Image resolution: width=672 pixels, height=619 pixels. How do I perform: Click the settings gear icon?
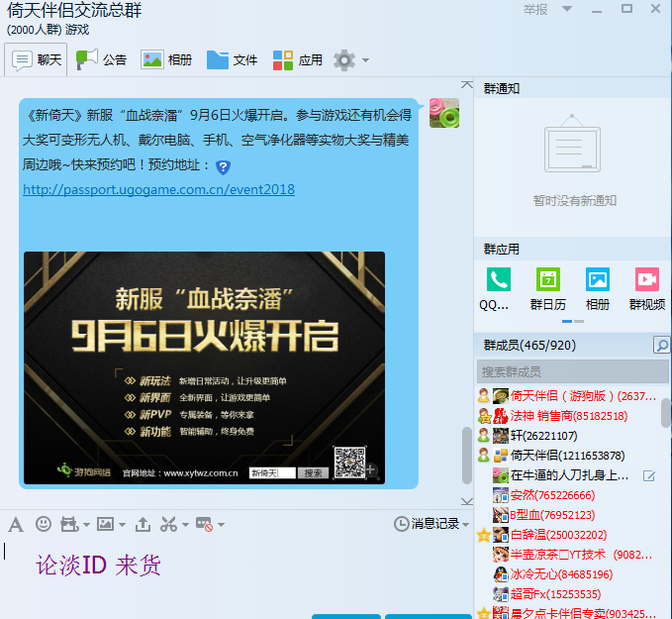tap(344, 60)
